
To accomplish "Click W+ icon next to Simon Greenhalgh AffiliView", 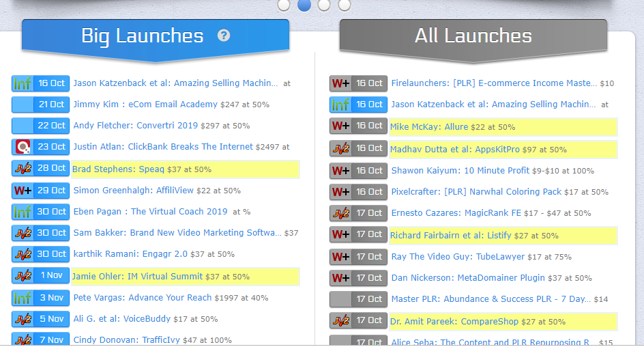I will click(23, 191).
